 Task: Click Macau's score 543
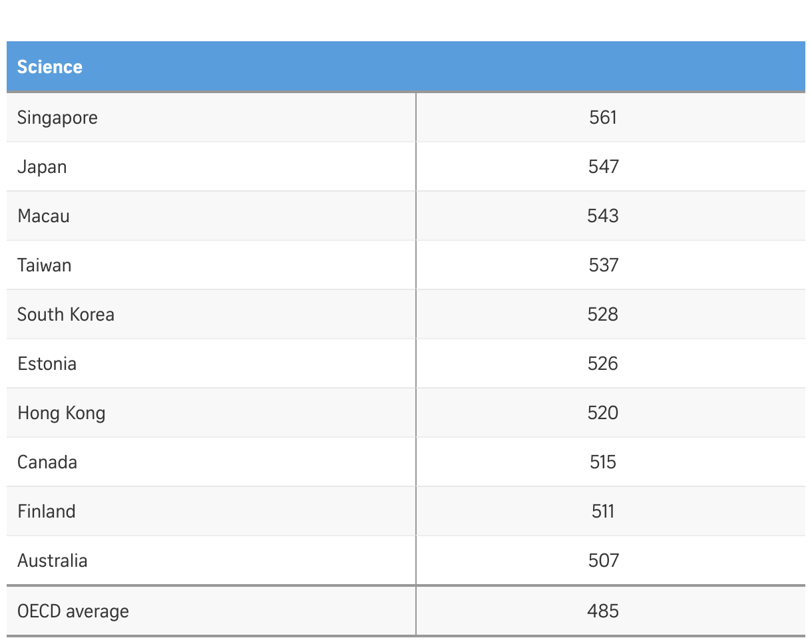coord(603,216)
